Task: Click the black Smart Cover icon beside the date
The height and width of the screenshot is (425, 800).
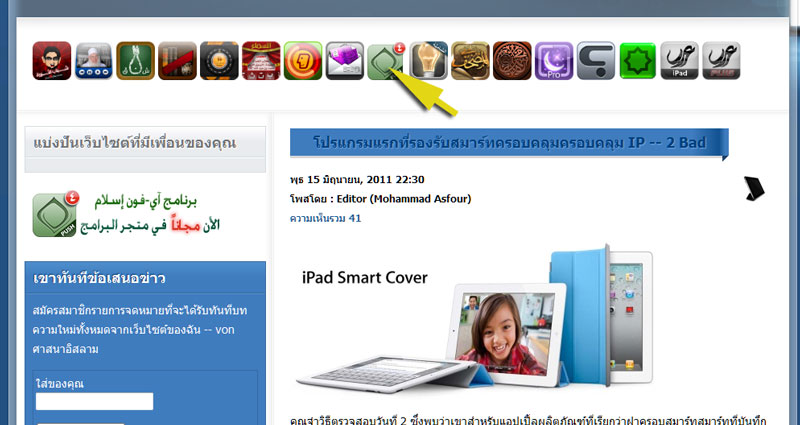Action: tap(754, 189)
